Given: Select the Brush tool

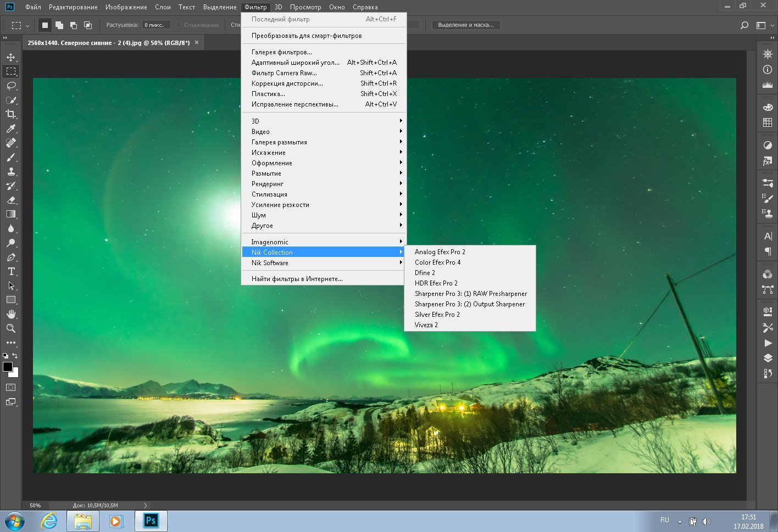Looking at the screenshot, I should [x=11, y=157].
